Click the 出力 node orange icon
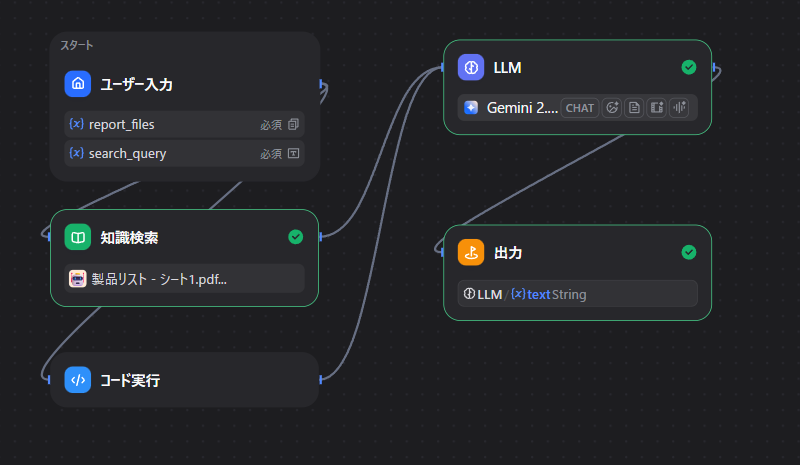 click(471, 252)
